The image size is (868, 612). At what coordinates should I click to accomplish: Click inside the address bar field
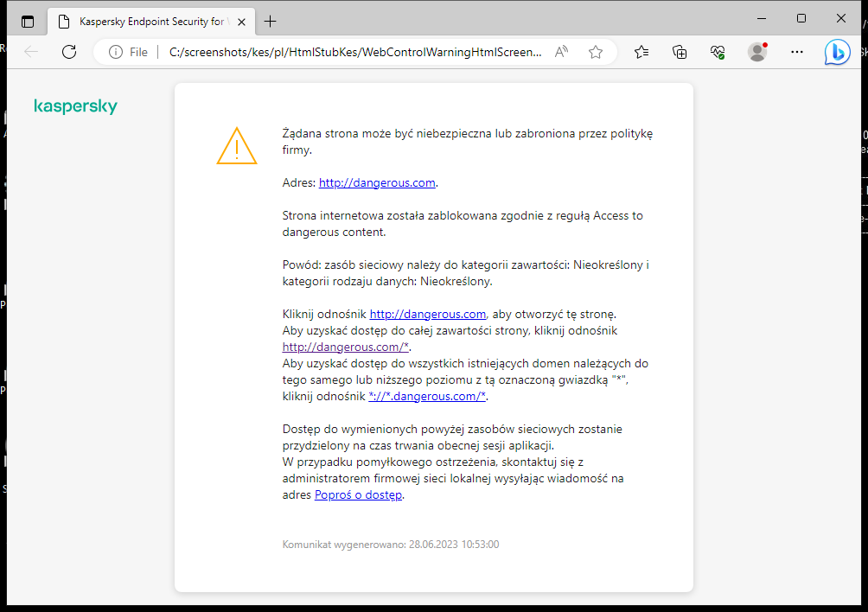point(346,52)
